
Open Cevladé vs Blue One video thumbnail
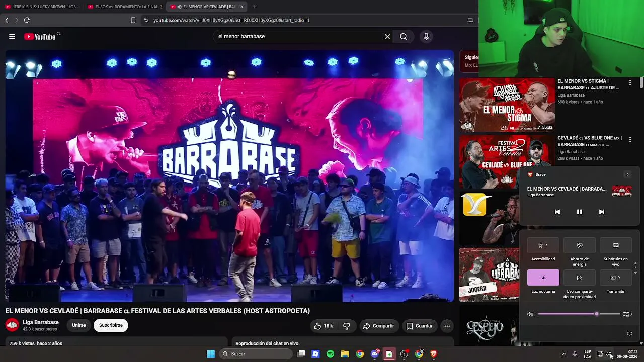(x=491, y=161)
